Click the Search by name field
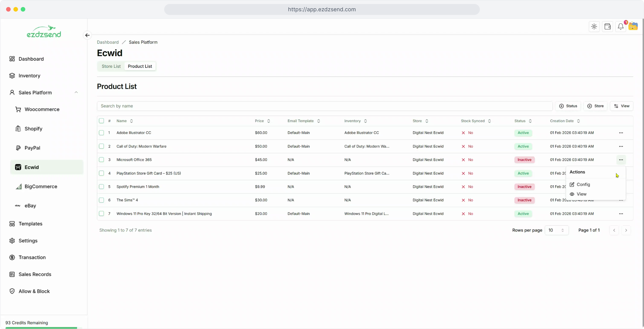 [x=324, y=106]
